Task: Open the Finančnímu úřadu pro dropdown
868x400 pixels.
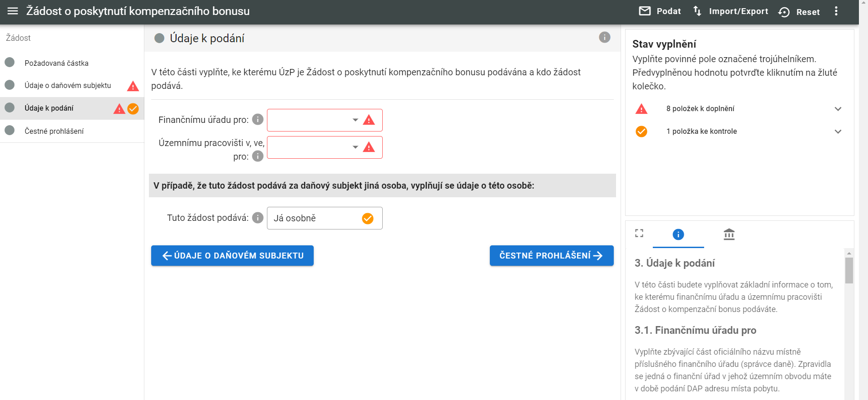Action: click(355, 120)
